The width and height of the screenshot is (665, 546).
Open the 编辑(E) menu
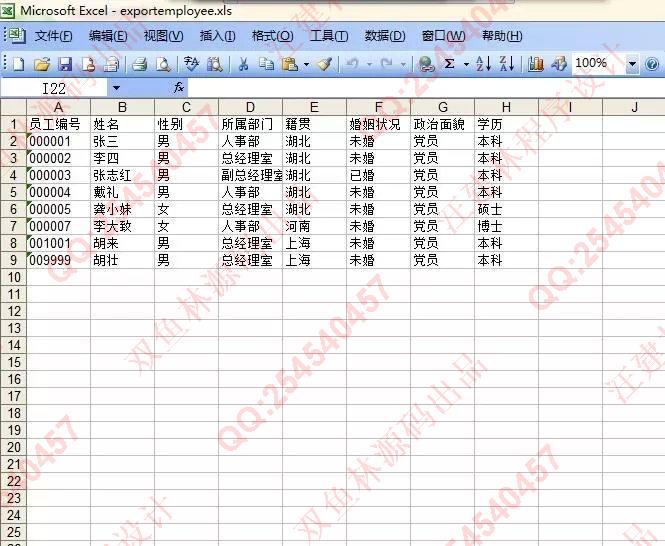(x=108, y=36)
